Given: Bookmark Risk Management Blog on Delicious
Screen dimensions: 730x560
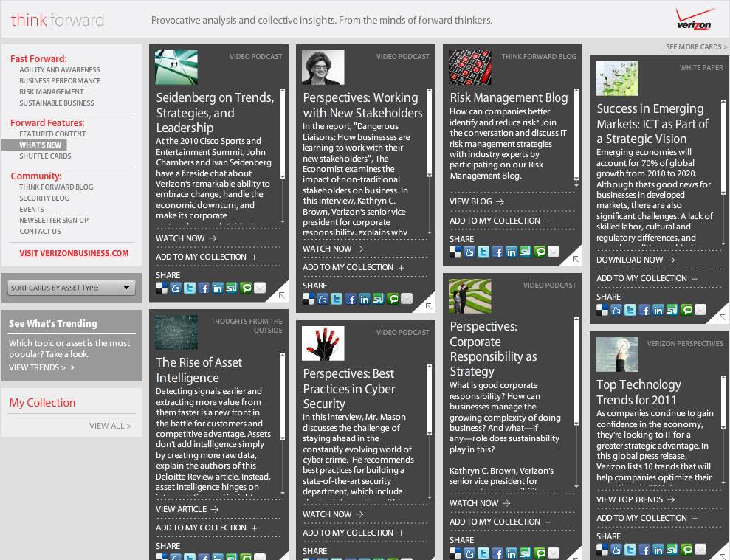Looking at the screenshot, I should [455, 252].
